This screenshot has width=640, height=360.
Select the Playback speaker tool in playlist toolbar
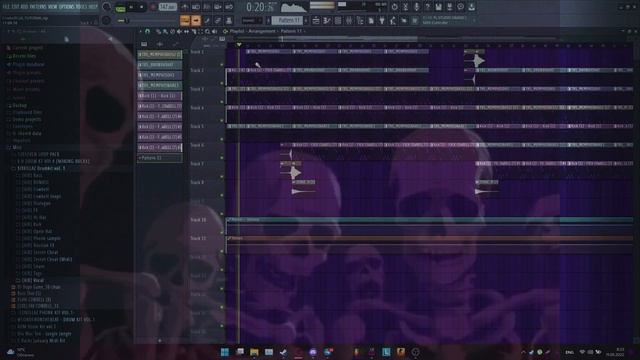pyautogui.click(x=214, y=31)
